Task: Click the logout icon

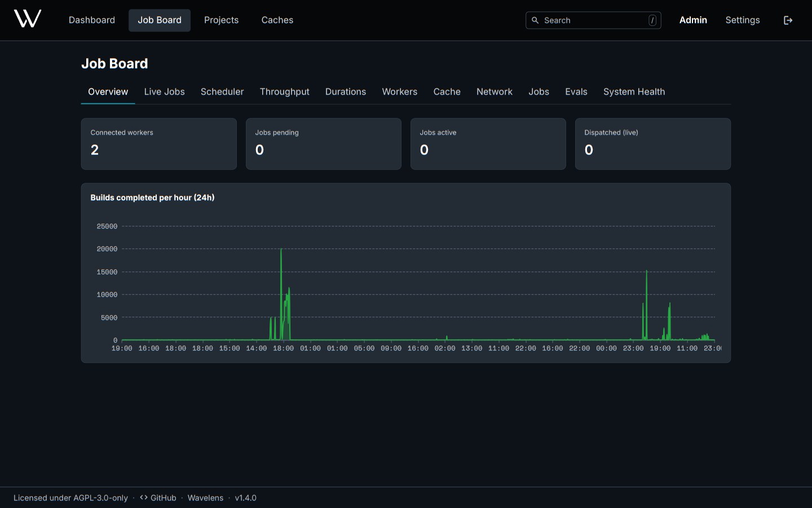Action: [x=788, y=20]
